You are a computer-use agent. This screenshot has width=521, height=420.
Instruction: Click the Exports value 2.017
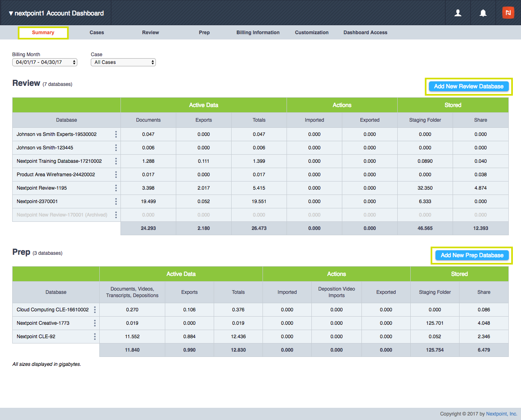coord(204,188)
